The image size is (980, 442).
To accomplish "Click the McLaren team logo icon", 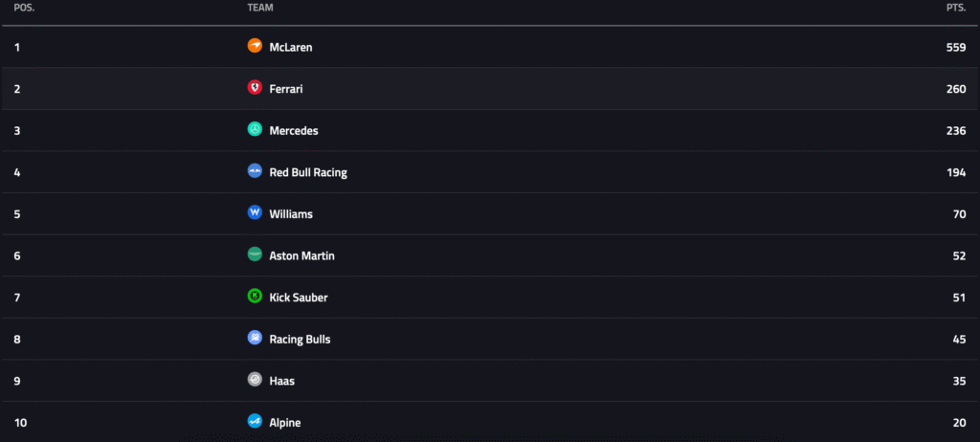I will pyautogui.click(x=255, y=46).
